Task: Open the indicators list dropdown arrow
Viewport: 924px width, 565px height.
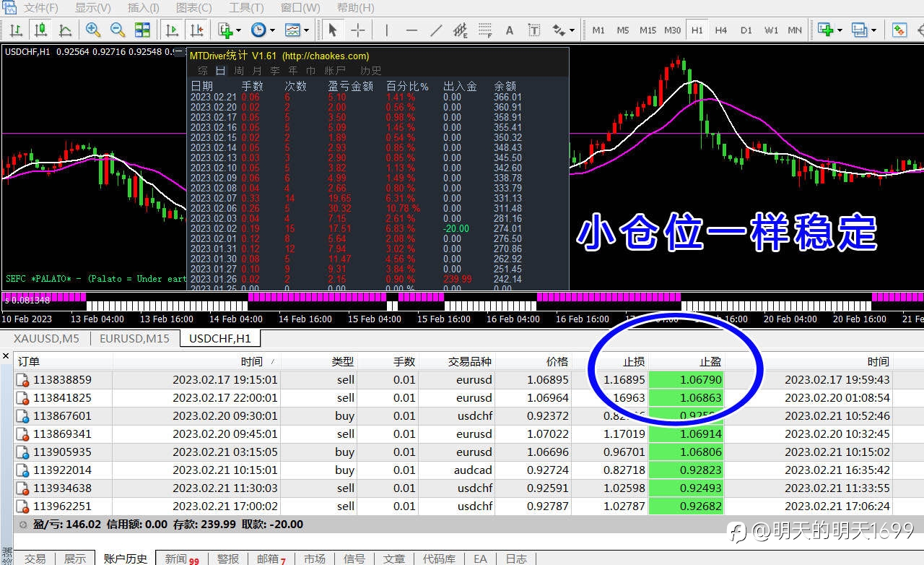Action: pos(239,30)
